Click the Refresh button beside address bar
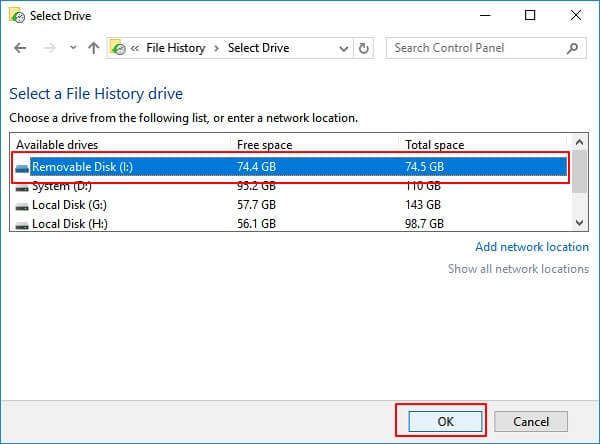The image size is (600, 444). 365,48
